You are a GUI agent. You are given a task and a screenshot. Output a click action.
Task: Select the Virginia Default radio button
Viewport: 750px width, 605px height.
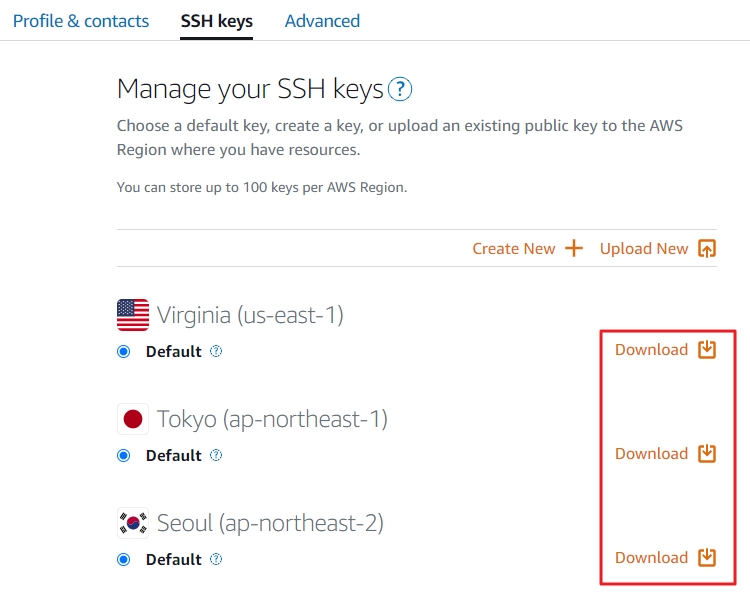[124, 352]
